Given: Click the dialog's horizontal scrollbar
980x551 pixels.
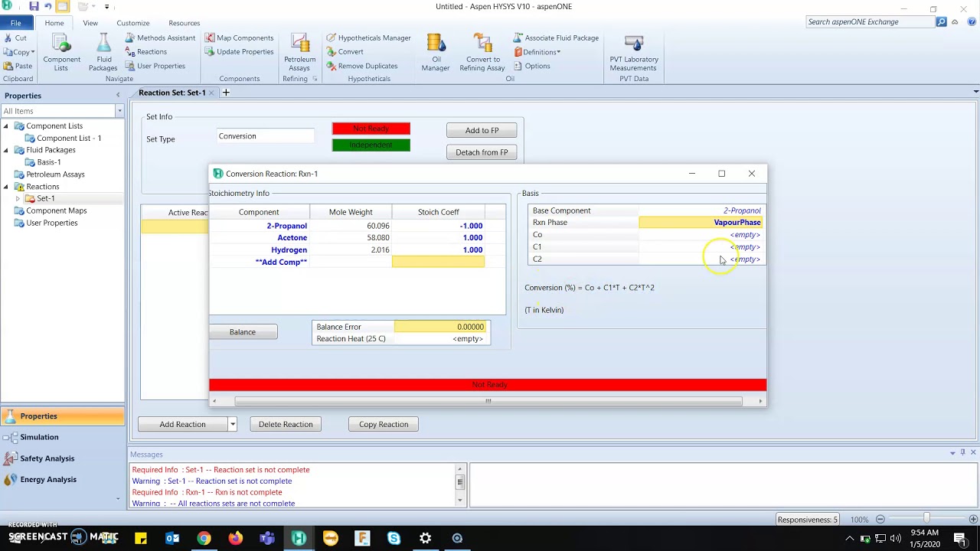Looking at the screenshot, I should 488,401.
